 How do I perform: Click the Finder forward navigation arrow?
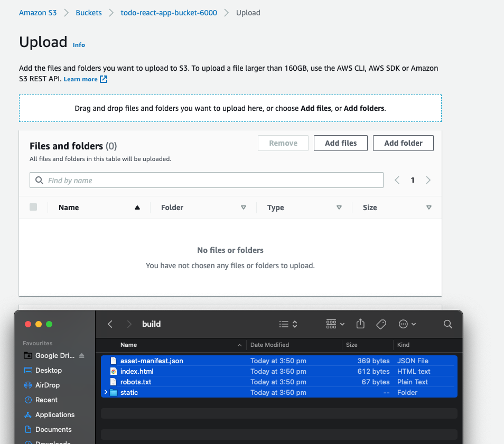(x=129, y=324)
